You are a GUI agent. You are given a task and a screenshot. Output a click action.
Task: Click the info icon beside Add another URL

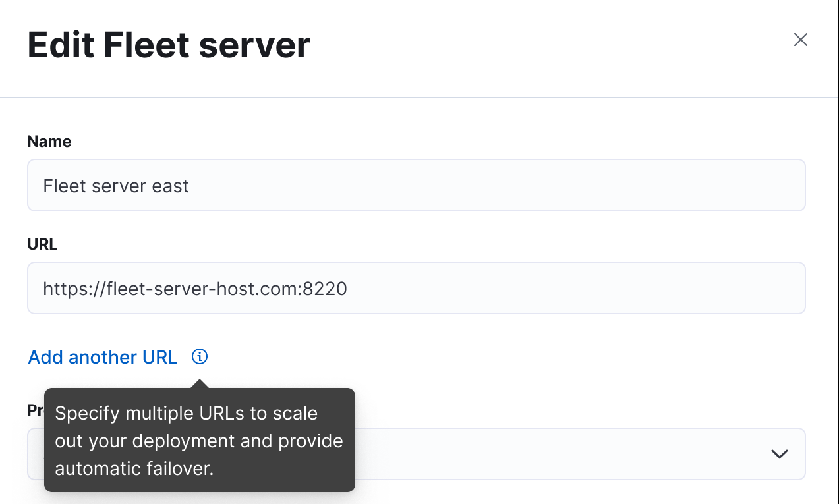tap(199, 356)
